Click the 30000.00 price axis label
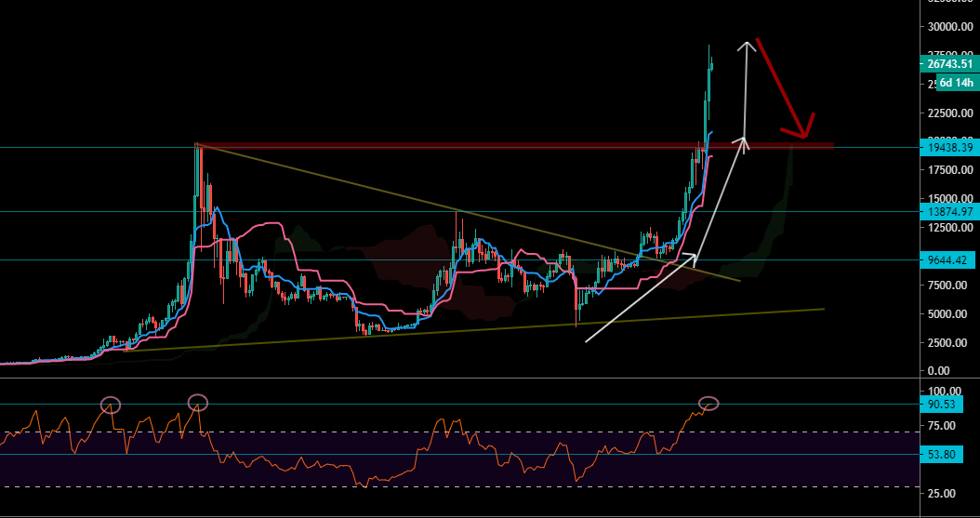 click(950, 27)
